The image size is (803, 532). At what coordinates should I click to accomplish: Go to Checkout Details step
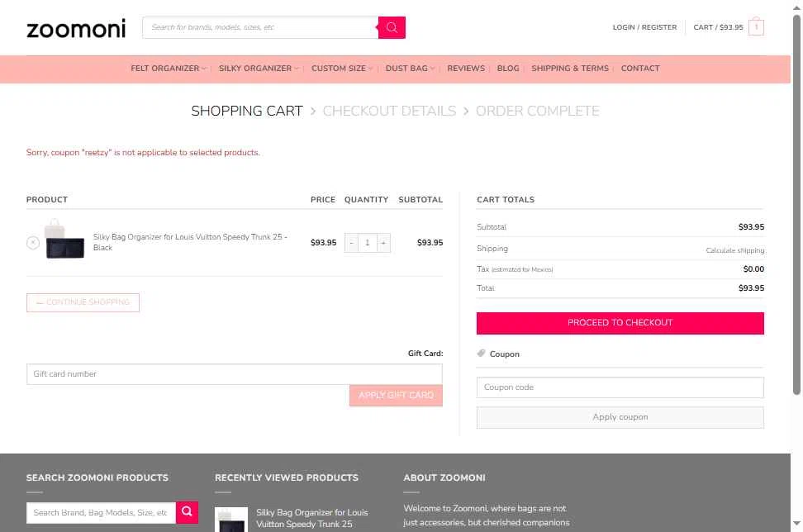point(389,112)
